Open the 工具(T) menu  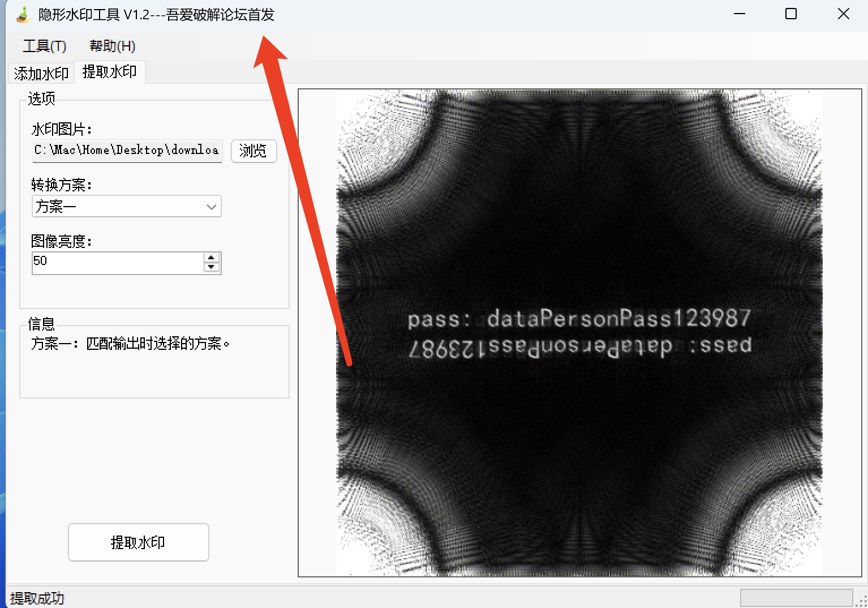pyautogui.click(x=45, y=46)
